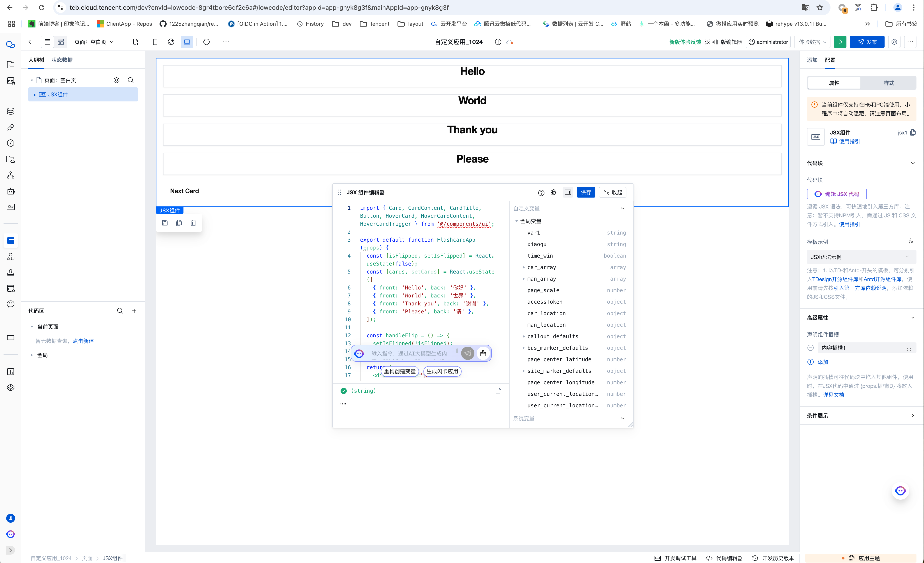The height and width of the screenshot is (563, 924).
Task: Click the refresh preview icon
Action: [x=207, y=42]
